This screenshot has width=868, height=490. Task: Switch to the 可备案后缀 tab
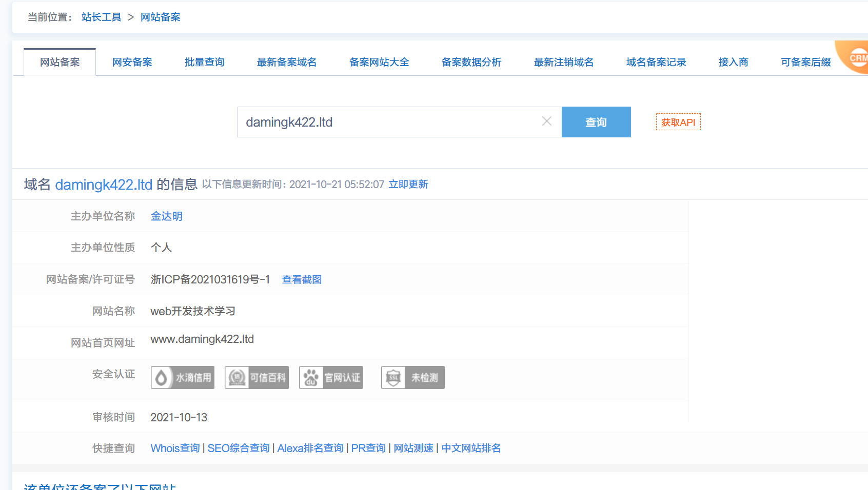[806, 62]
